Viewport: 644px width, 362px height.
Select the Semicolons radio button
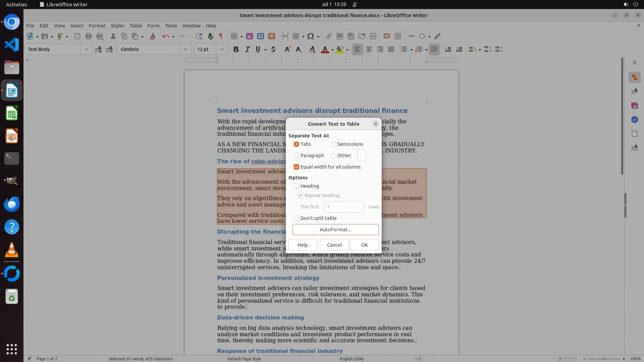click(x=333, y=144)
